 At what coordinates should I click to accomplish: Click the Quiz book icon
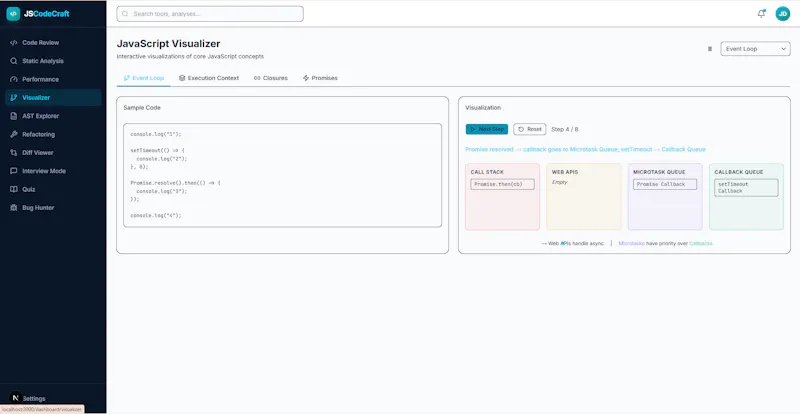point(14,189)
